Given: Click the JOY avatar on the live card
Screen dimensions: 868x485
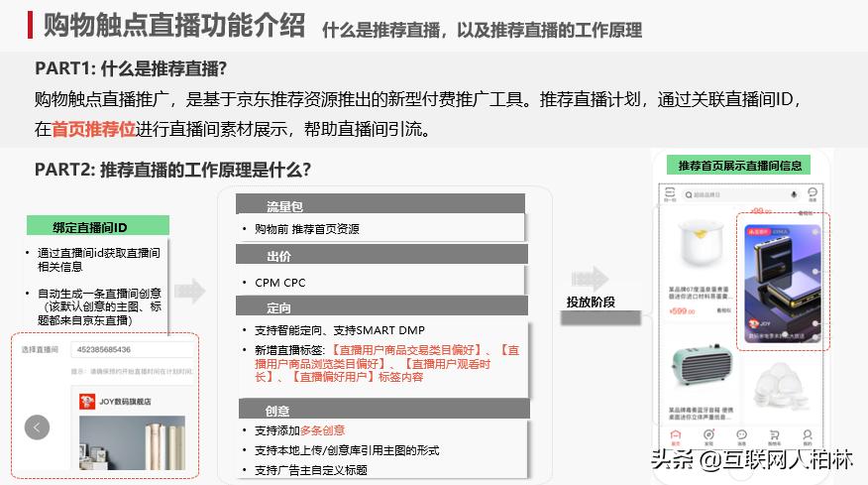Looking at the screenshot, I should tap(754, 323).
